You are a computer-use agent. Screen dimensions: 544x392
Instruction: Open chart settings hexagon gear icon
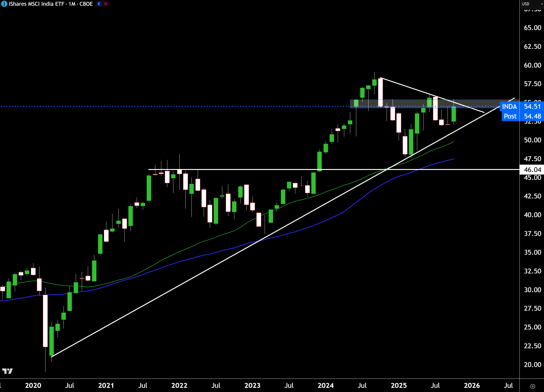coord(532,386)
